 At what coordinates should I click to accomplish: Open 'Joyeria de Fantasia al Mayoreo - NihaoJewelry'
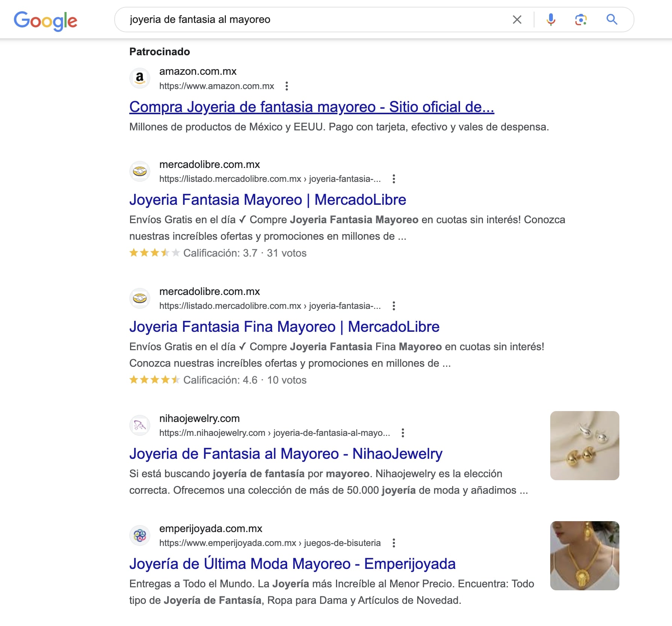(x=286, y=454)
